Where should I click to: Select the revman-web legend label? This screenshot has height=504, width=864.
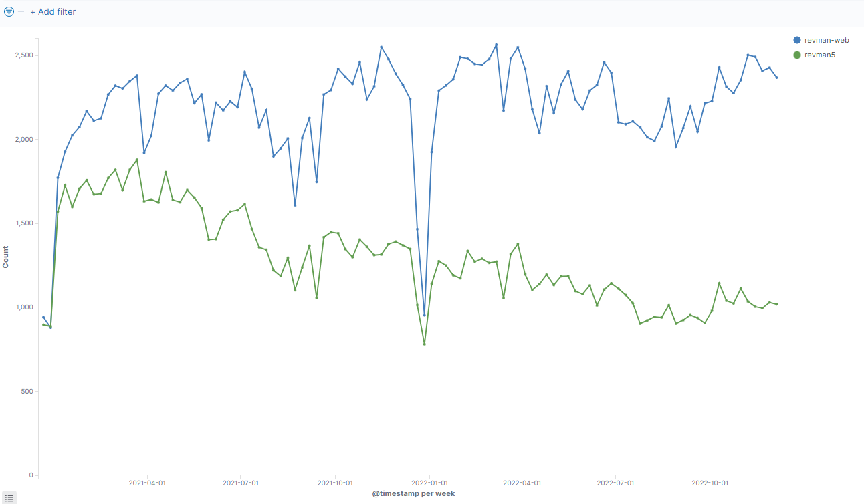[x=827, y=41]
